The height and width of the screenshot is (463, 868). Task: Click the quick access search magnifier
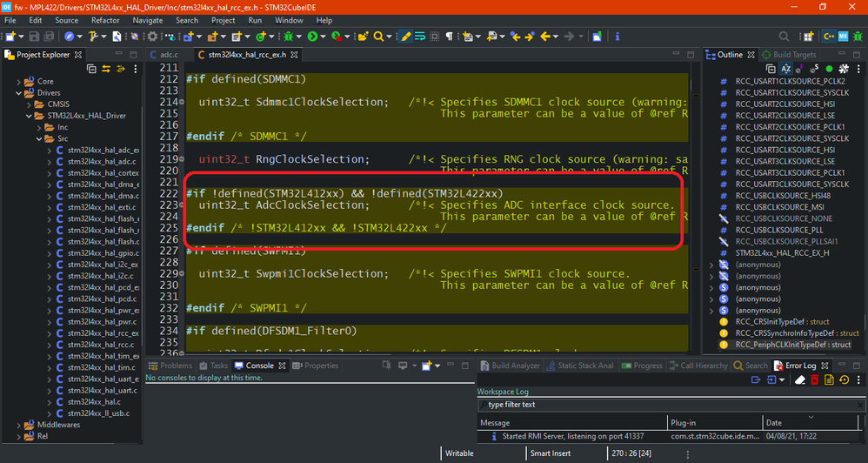point(784,37)
